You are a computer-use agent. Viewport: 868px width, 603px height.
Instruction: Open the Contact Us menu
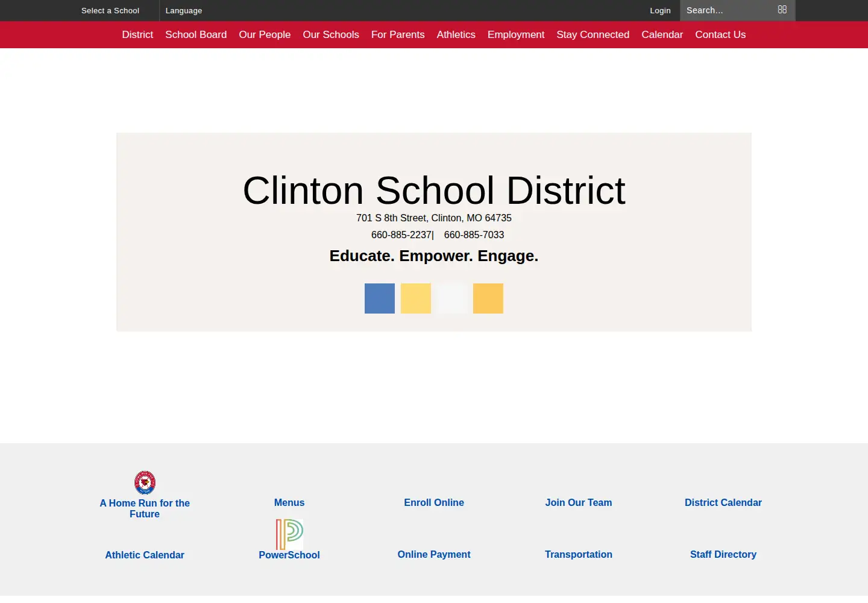(x=720, y=34)
